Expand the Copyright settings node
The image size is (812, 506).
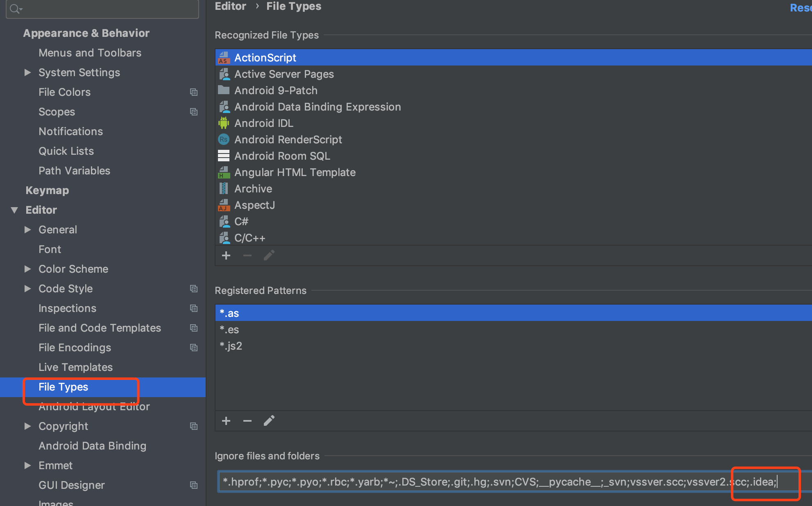[28, 426]
